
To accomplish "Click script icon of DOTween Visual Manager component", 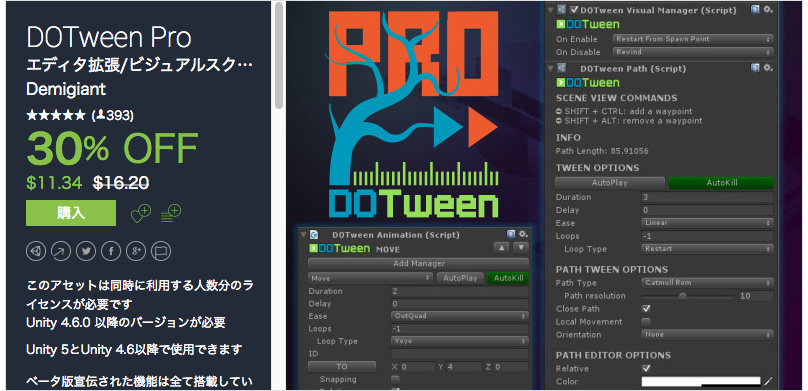I will (x=561, y=9).
